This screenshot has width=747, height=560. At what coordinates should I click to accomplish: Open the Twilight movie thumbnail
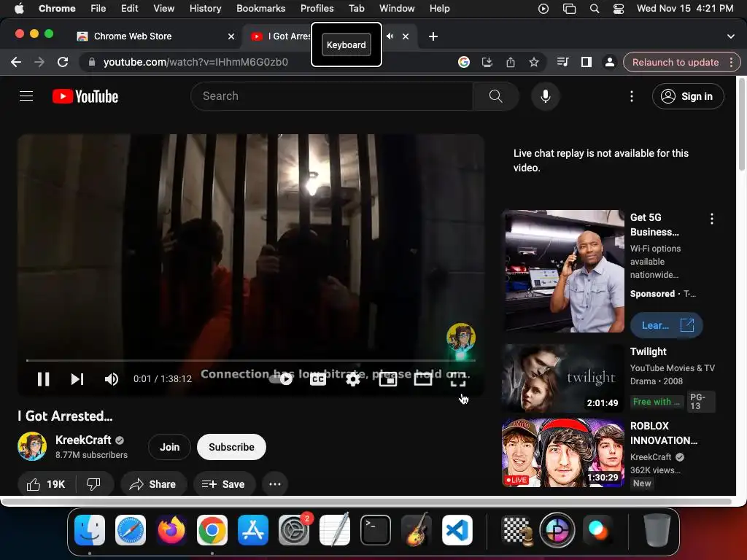point(563,378)
